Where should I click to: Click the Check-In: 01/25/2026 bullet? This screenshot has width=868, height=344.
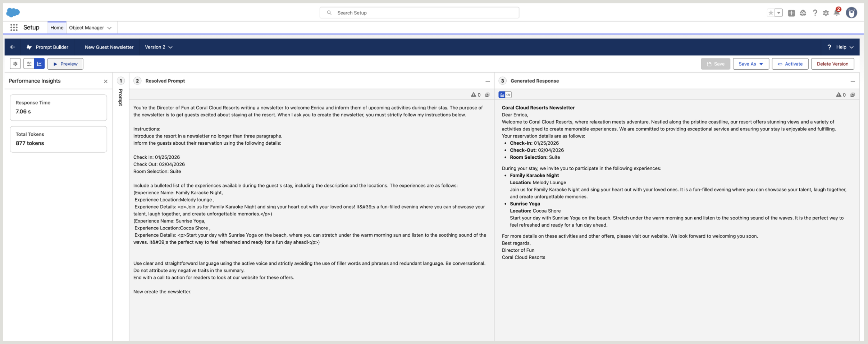point(534,143)
